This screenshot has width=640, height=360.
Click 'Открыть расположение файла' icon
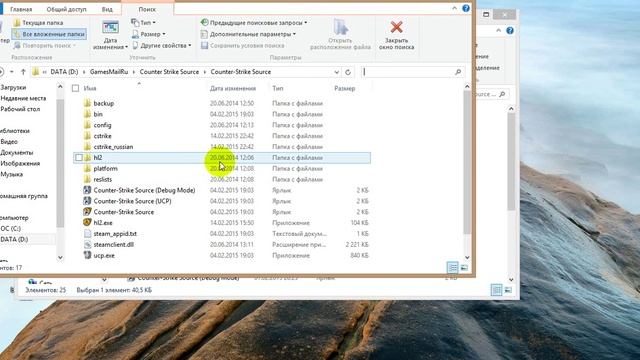coord(340,28)
